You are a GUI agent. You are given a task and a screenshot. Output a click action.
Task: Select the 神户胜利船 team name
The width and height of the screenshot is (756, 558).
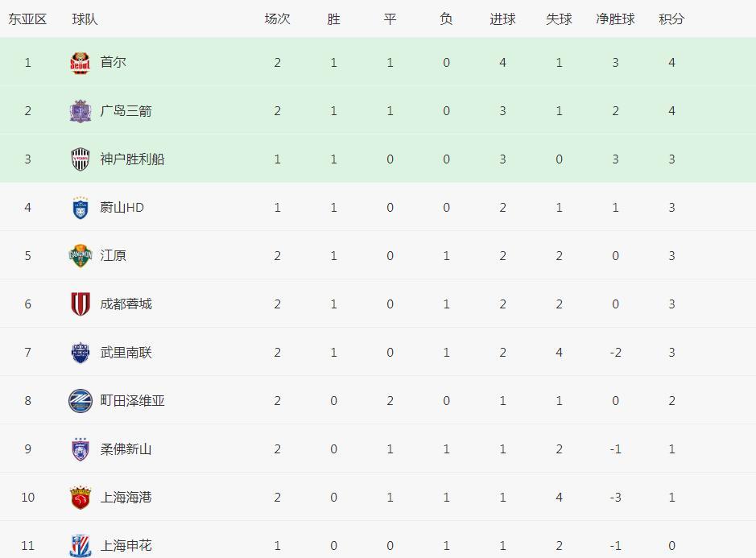(x=133, y=159)
